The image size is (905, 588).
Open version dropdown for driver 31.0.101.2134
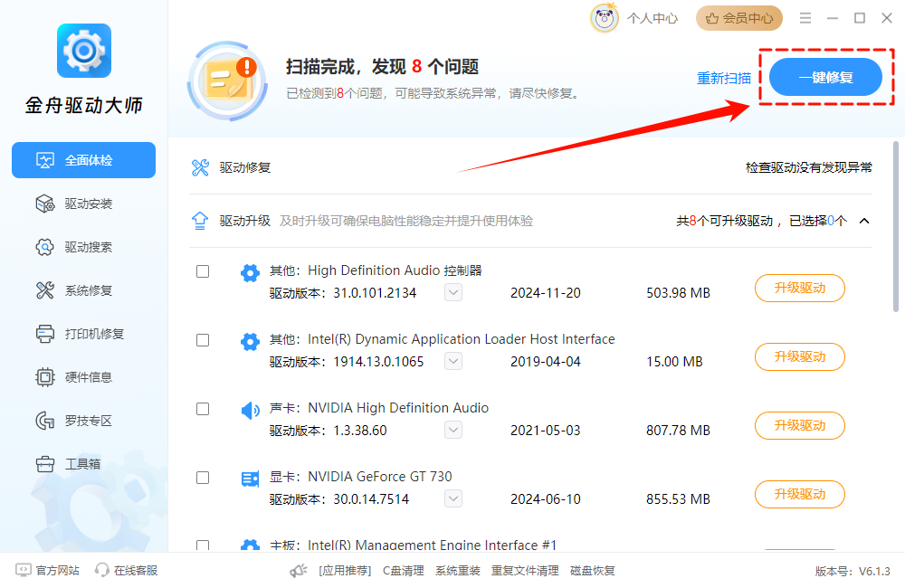453,292
